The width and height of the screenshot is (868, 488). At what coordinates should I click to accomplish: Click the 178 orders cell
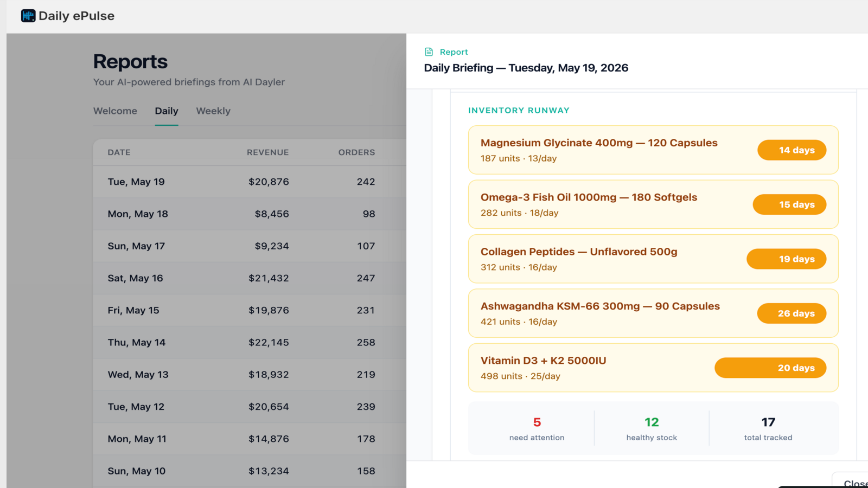pos(366,439)
